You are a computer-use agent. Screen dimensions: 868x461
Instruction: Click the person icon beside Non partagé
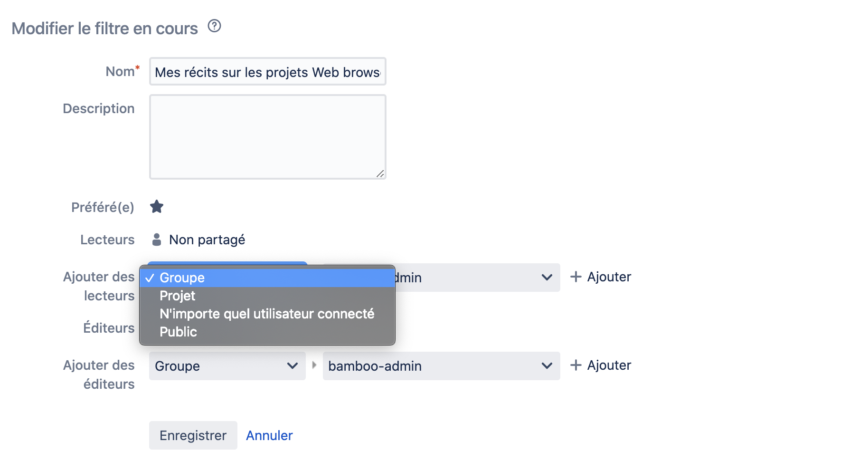157,240
